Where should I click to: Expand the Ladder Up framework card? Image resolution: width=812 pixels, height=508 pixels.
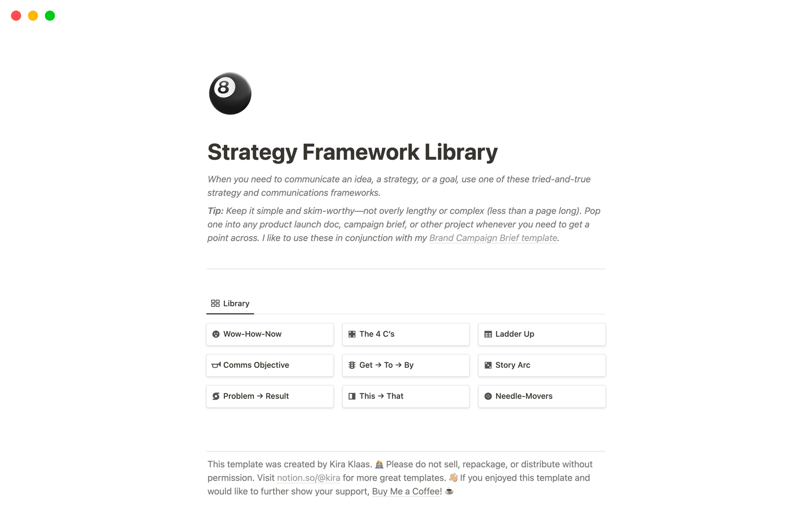tap(542, 334)
